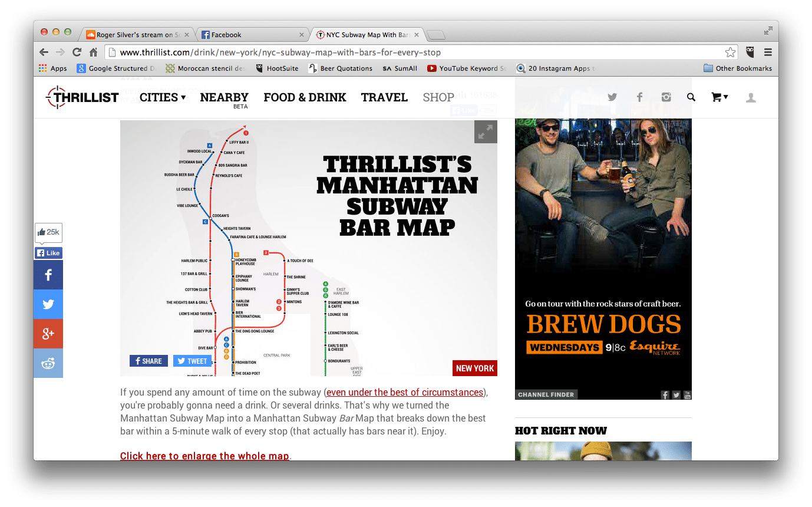Open Thrillist's Twitter page from header

point(612,97)
